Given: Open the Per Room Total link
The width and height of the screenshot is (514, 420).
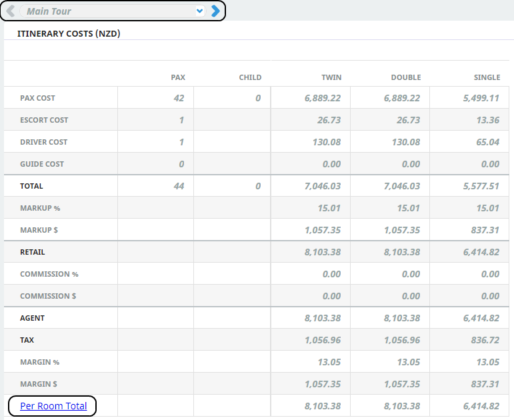Looking at the screenshot, I should click(x=53, y=406).
